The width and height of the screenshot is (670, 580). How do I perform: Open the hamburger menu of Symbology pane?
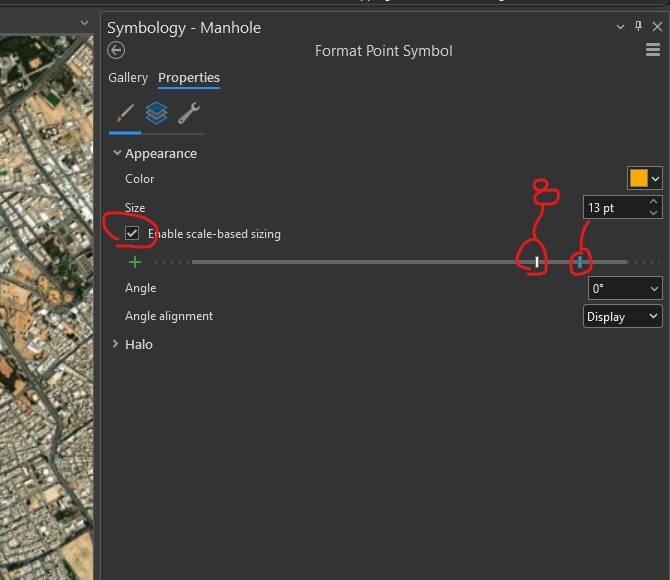click(x=653, y=50)
